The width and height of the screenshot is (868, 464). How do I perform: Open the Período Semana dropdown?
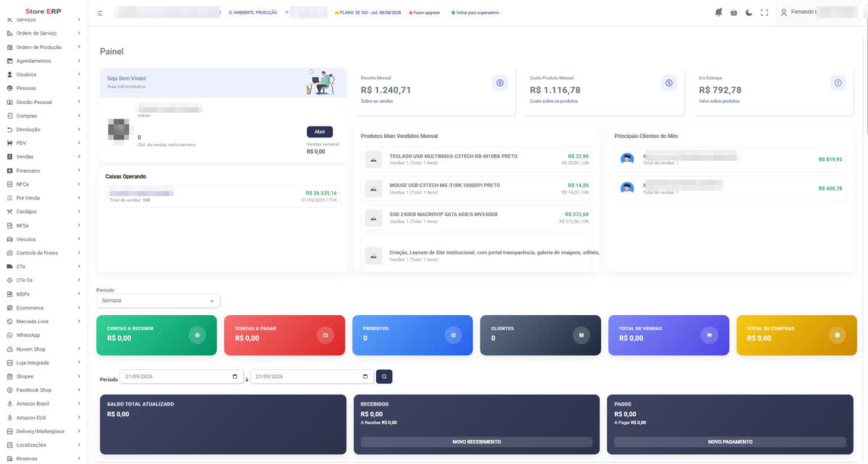click(x=158, y=301)
